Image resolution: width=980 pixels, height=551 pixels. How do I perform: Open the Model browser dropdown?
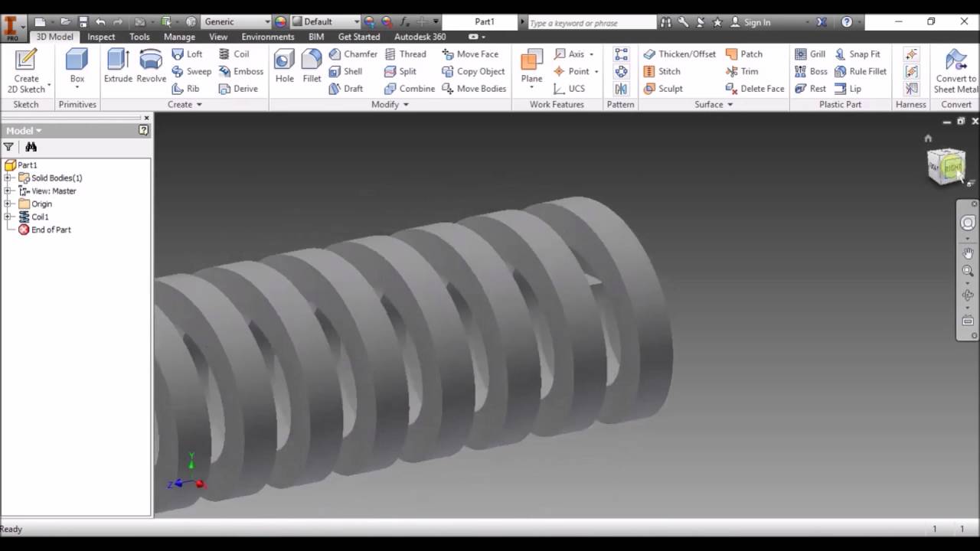pyautogui.click(x=24, y=130)
